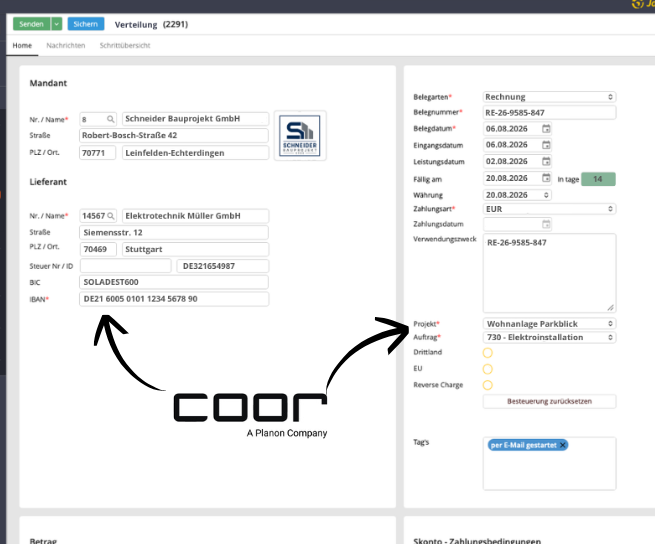The image size is (655, 544).
Task: Open the Schrittübersicht tab
Action: click(125, 45)
